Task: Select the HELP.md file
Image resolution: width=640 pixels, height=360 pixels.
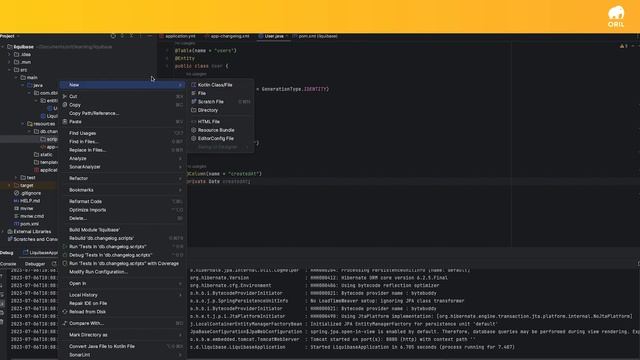Action: click(x=27, y=201)
